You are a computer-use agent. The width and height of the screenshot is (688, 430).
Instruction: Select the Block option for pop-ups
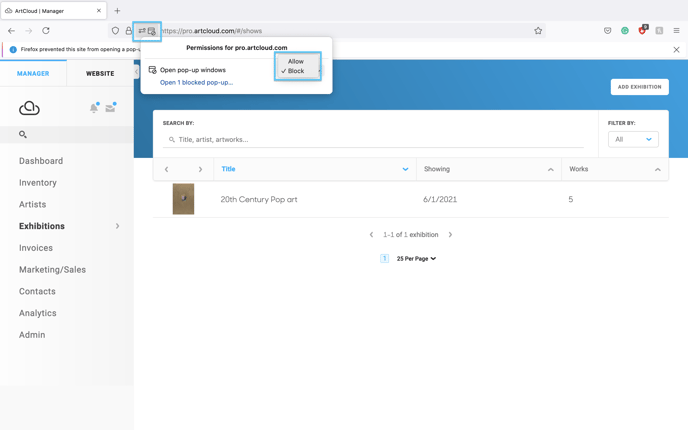[x=296, y=71]
